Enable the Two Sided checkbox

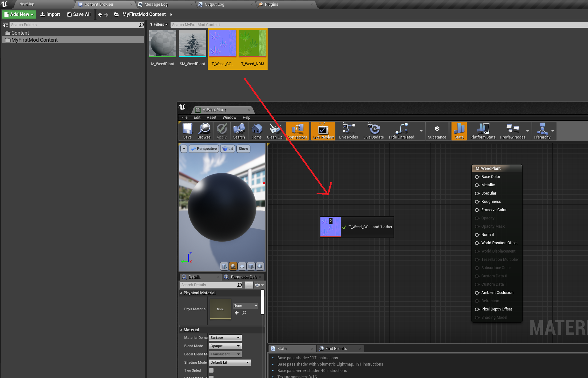[211, 370]
